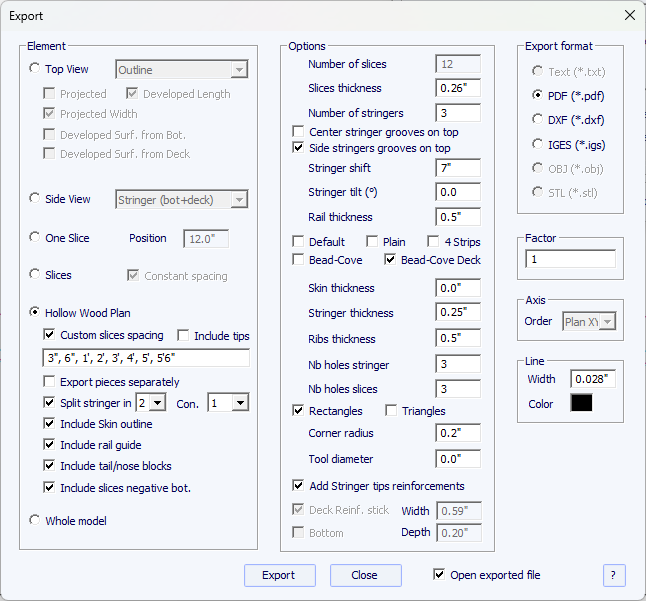Select the Whole model radio button
646x601 pixels.
click(x=36, y=521)
